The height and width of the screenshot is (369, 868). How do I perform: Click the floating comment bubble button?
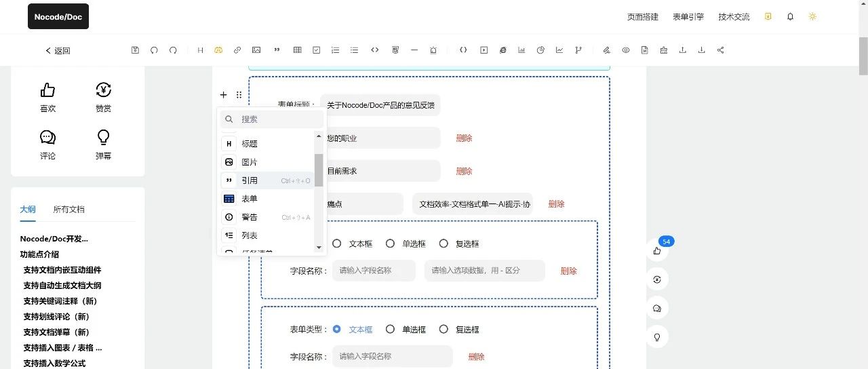pyautogui.click(x=657, y=308)
